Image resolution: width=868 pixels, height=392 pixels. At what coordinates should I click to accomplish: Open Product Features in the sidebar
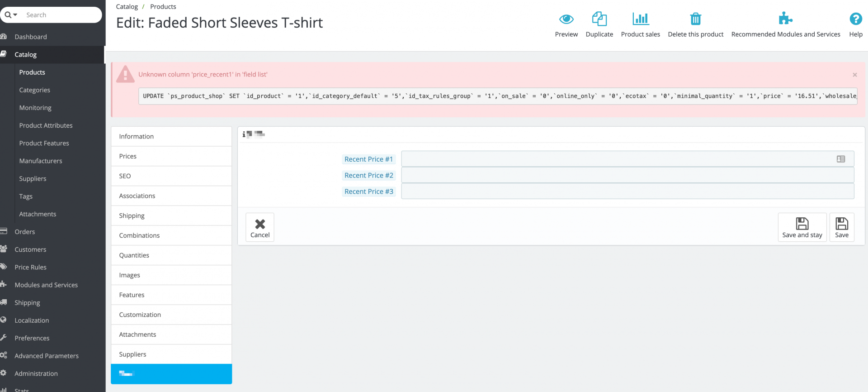pos(44,143)
